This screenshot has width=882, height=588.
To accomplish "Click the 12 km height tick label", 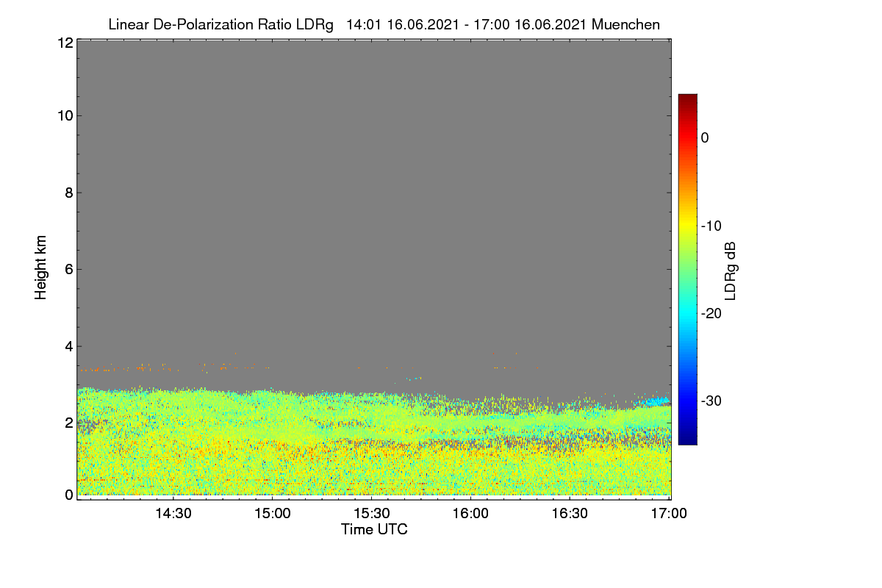I will click(65, 43).
